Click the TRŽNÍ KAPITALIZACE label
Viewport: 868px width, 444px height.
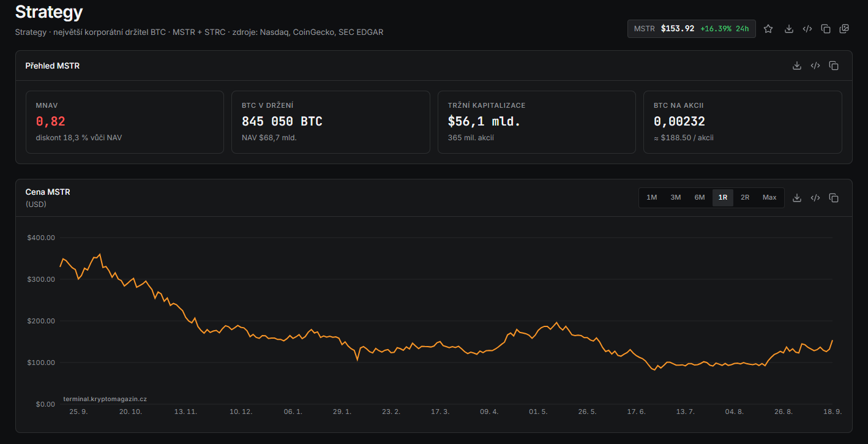coord(487,105)
